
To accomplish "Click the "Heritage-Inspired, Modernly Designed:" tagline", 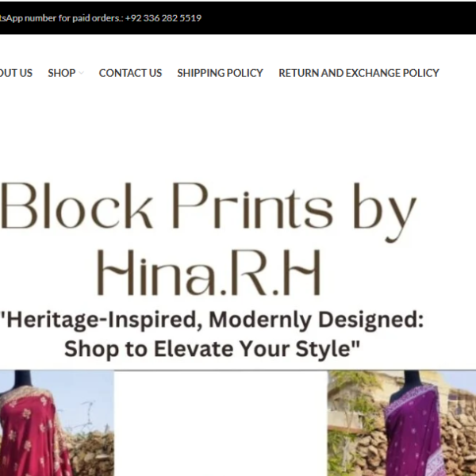I will [x=212, y=321].
